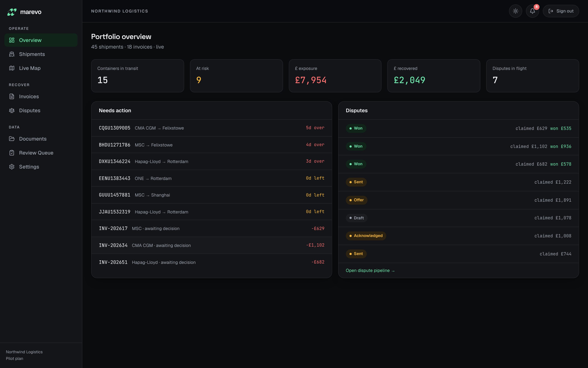Open notifications bell with 8 badge
Screen dimensions: 588x368
tap(532, 11)
